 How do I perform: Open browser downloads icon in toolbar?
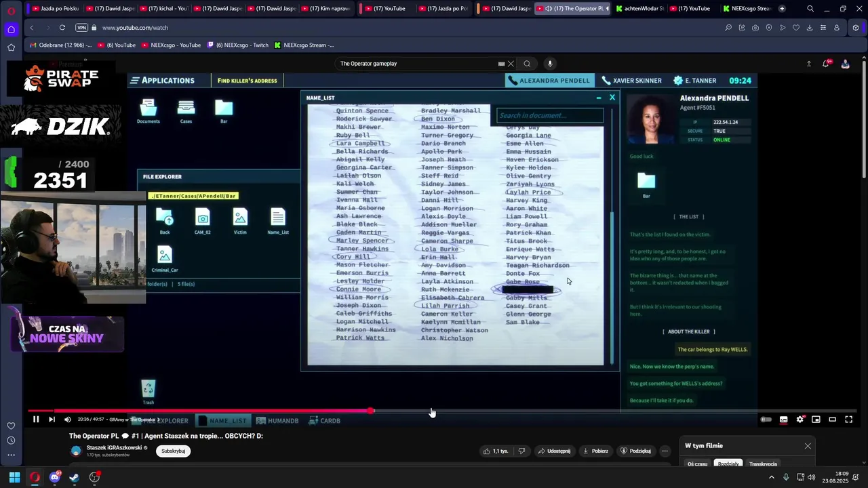pyautogui.click(x=810, y=28)
